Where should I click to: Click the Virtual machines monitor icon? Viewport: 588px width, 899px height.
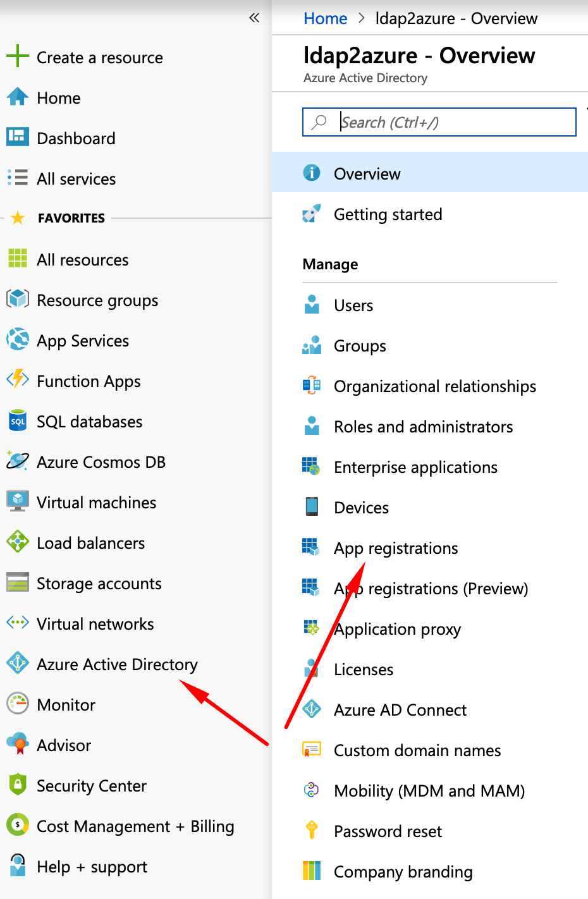18,501
